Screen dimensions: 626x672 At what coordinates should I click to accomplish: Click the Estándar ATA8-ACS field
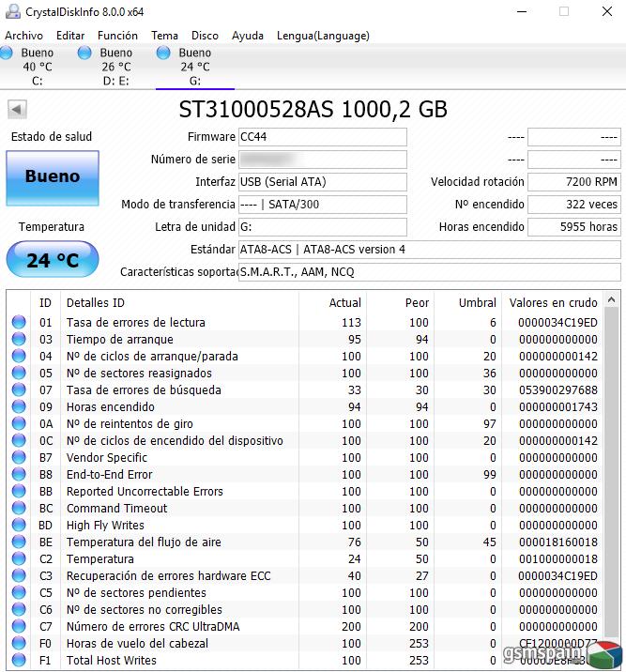(x=430, y=250)
